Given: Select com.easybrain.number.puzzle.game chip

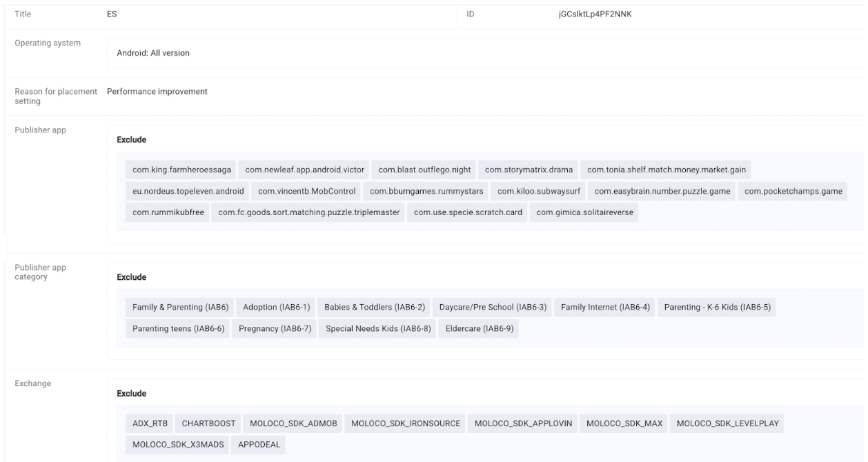Looking at the screenshot, I should [x=662, y=191].
